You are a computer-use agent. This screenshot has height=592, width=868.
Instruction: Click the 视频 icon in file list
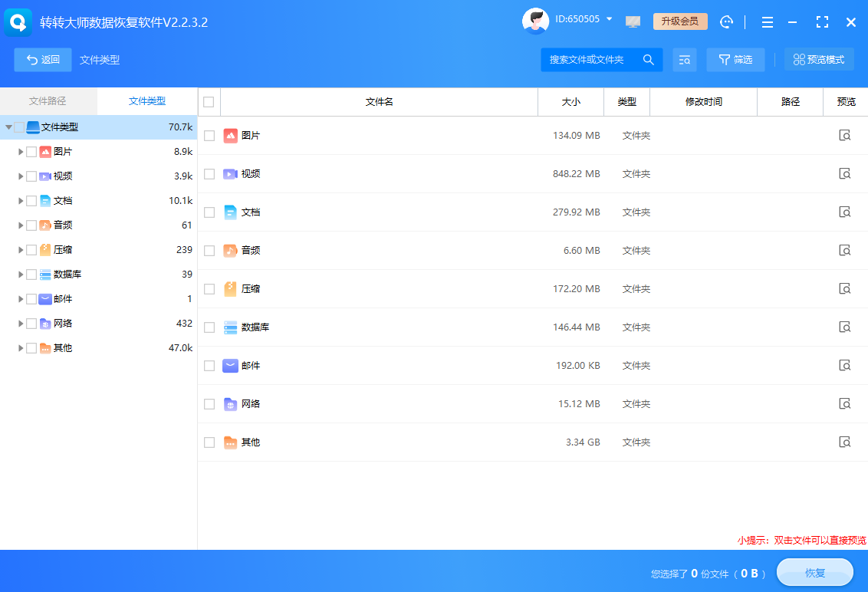[x=230, y=174]
